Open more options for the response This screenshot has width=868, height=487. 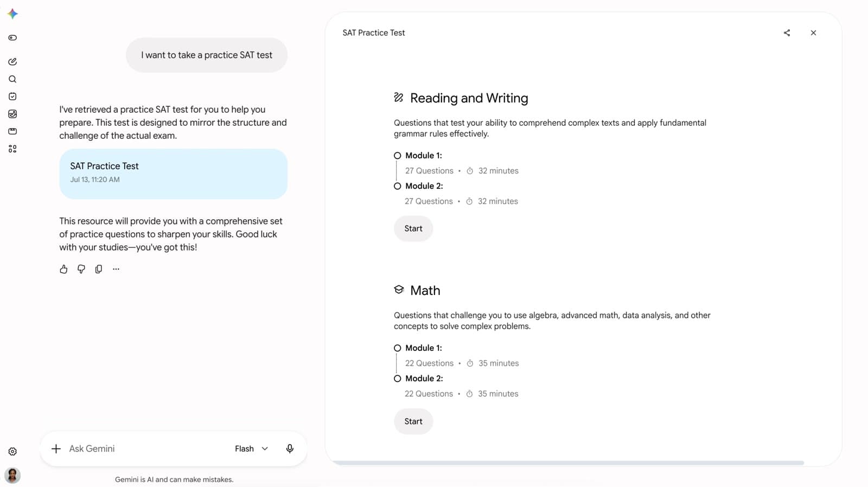tap(116, 269)
